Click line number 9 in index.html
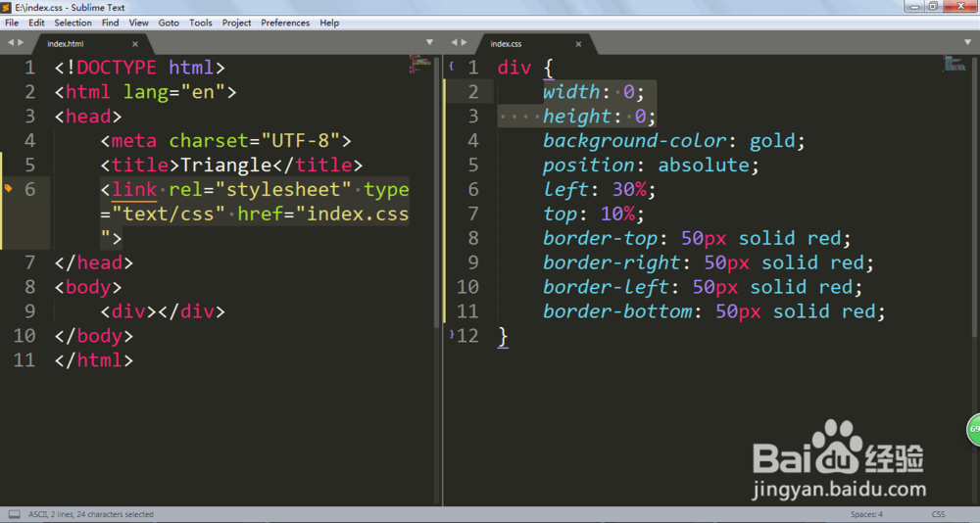Screen dimensions: 980x523 (29, 311)
